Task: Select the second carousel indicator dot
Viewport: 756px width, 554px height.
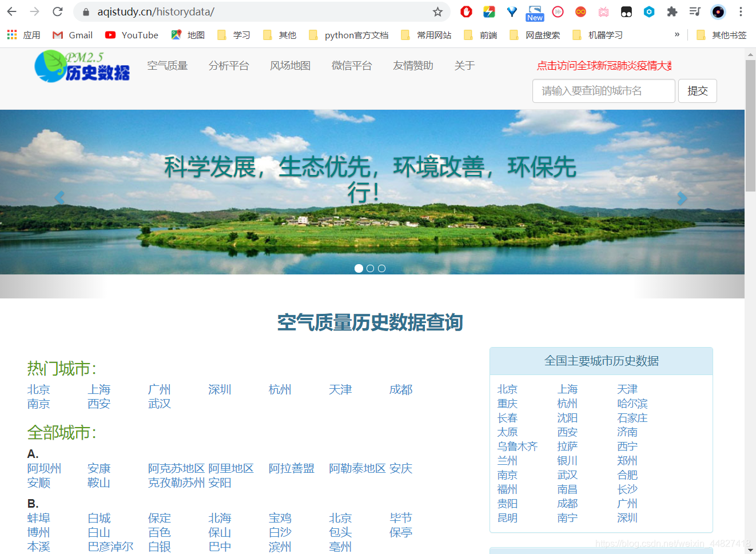Action: pyautogui.click(x=370, y=268)
